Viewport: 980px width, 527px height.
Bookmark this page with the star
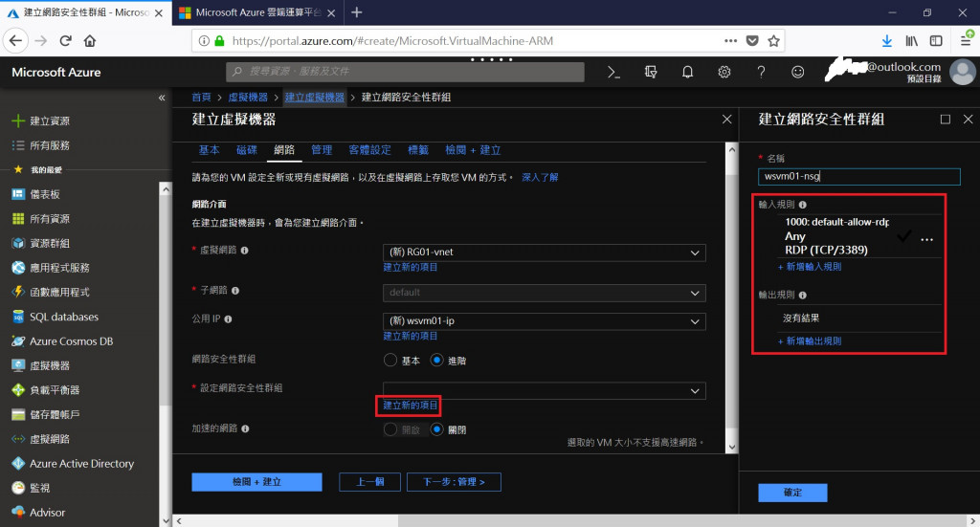pyautogui.click(x=773, y=40)
